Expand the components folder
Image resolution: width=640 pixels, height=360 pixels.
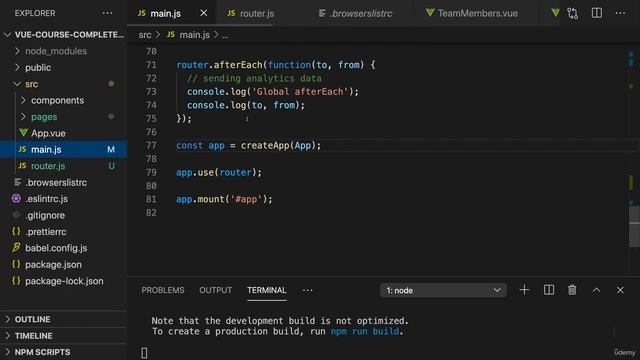[64, 100]
